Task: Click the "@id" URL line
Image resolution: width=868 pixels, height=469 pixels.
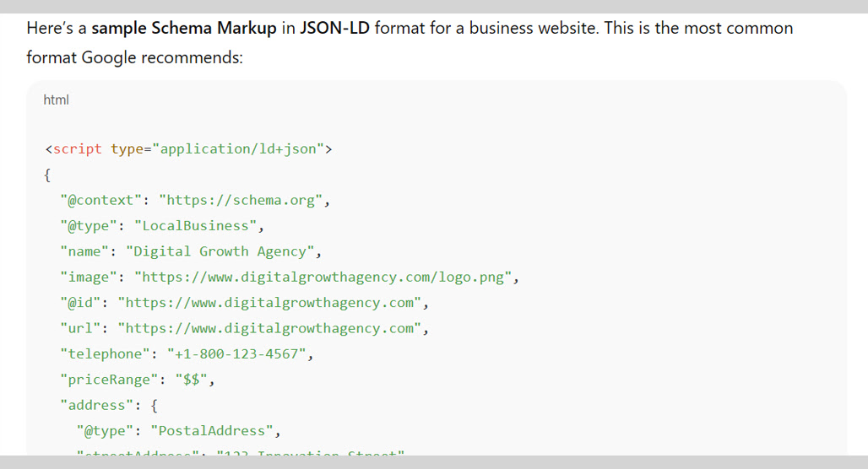Action: pos(244,303)
